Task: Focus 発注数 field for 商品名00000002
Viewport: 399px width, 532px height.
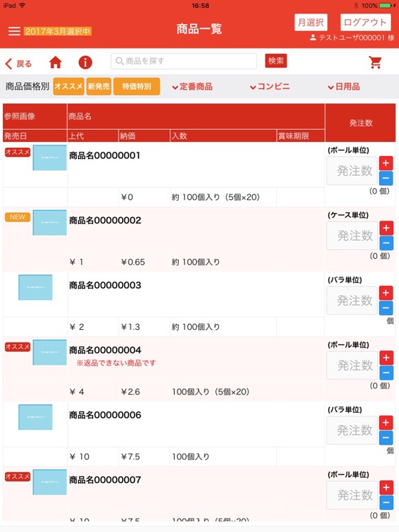Action: (x=352, y=235)
